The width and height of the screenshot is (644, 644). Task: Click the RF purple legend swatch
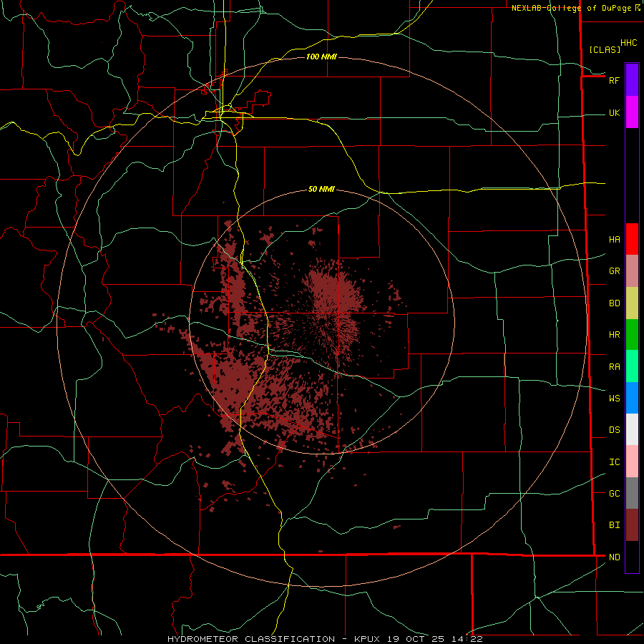632,80
